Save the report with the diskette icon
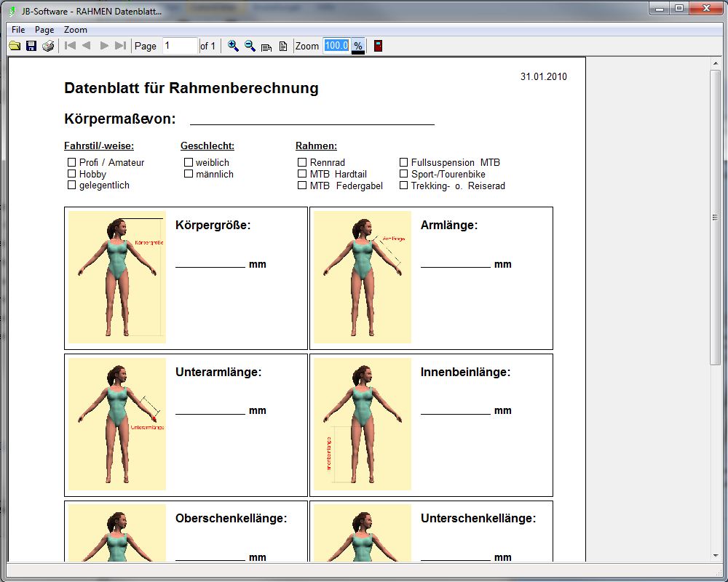Viewport: 728px width, 582px height. point(31,46)
